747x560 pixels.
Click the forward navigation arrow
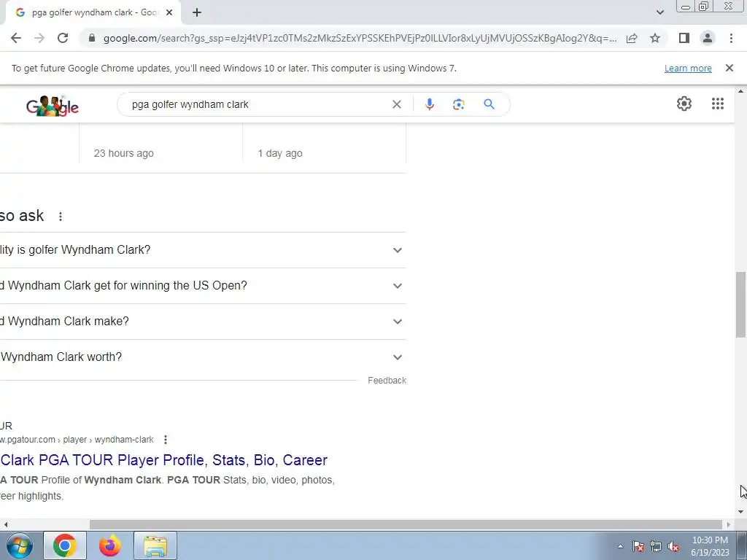(x=39, y=38)
